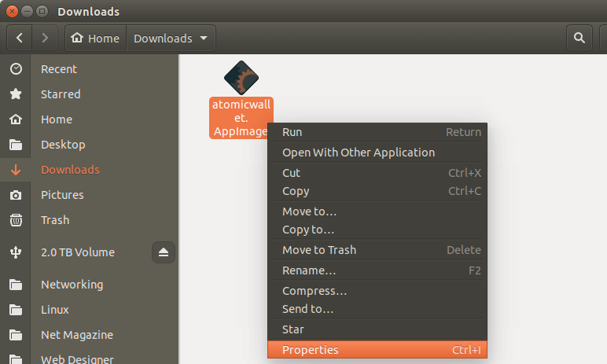Open the search magnifier icon
607x364 pixels.
point(579,38)
